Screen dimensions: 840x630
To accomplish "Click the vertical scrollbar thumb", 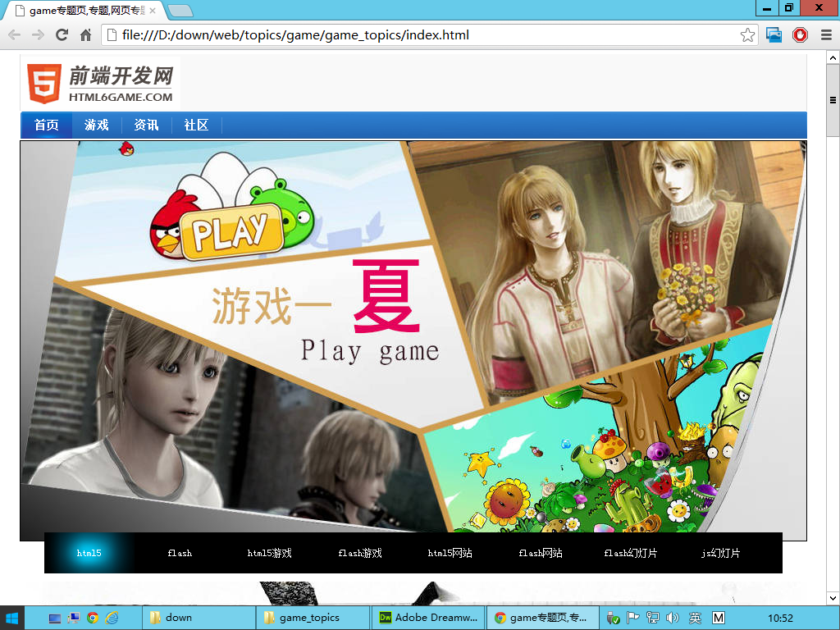I will (833, 100).
